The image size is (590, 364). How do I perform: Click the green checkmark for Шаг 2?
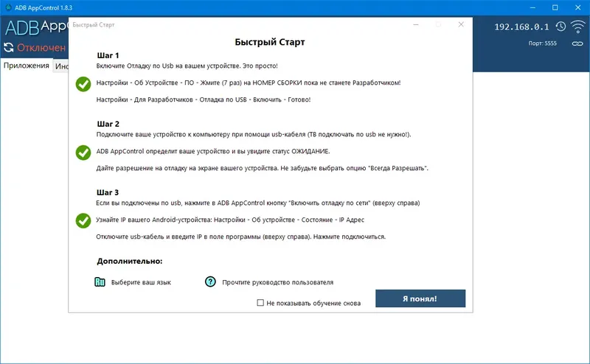click(83, 153)
